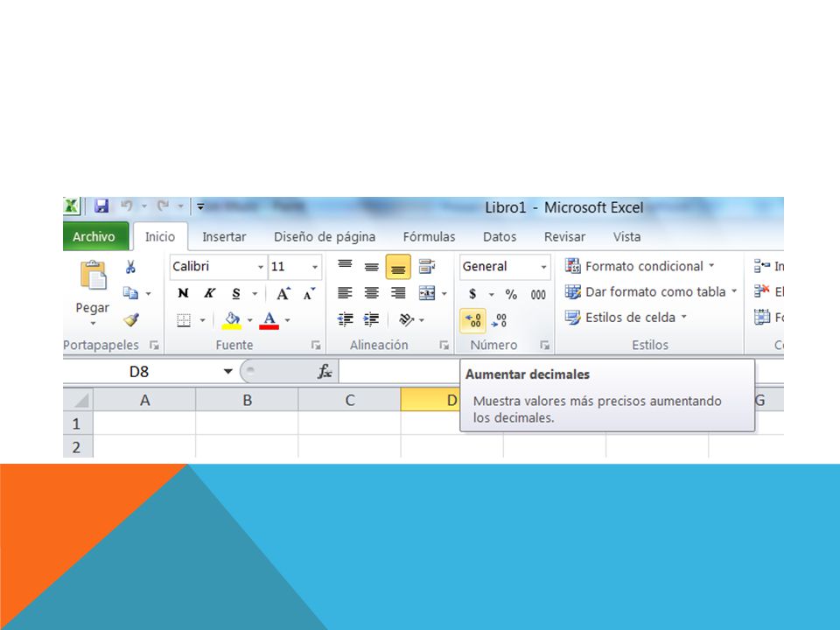Open the Calibri font name dropdown
840x630 pixels.
pos(261,267)
